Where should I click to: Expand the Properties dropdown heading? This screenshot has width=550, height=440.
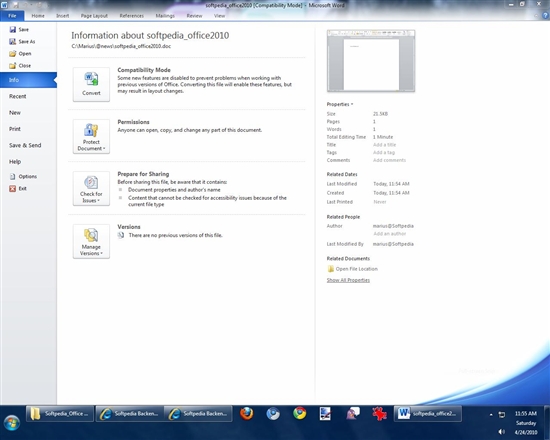pyautogui.click(x=340, y=104)
